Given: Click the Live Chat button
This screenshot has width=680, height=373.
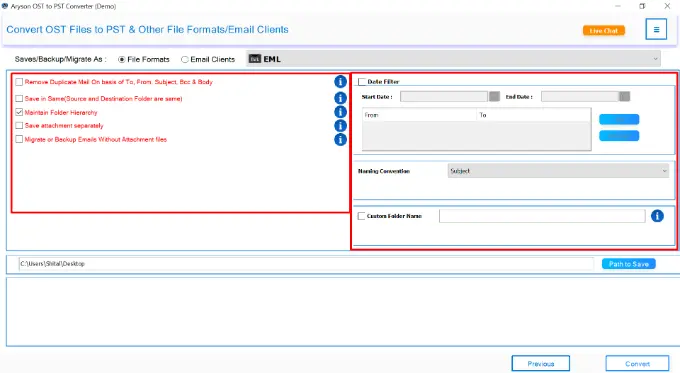Looking at the screenshot, I should tap(604, 30).
